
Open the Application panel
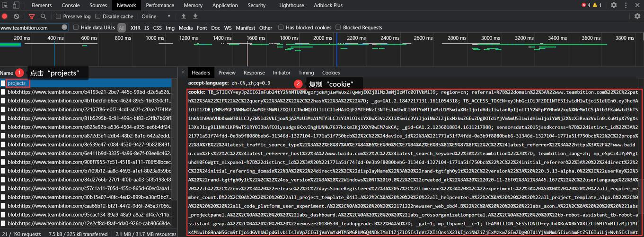point(225,5)
